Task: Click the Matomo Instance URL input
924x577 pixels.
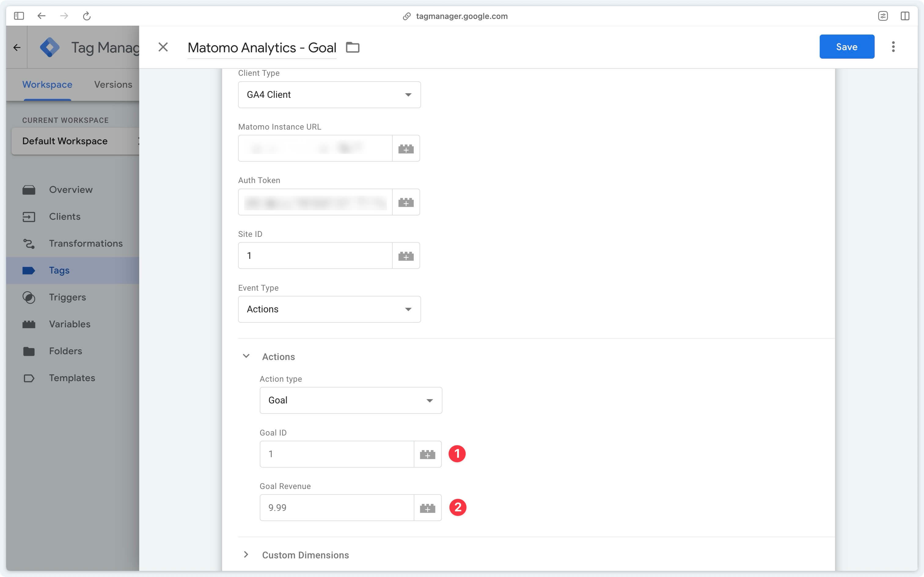Action: [315, 148]
